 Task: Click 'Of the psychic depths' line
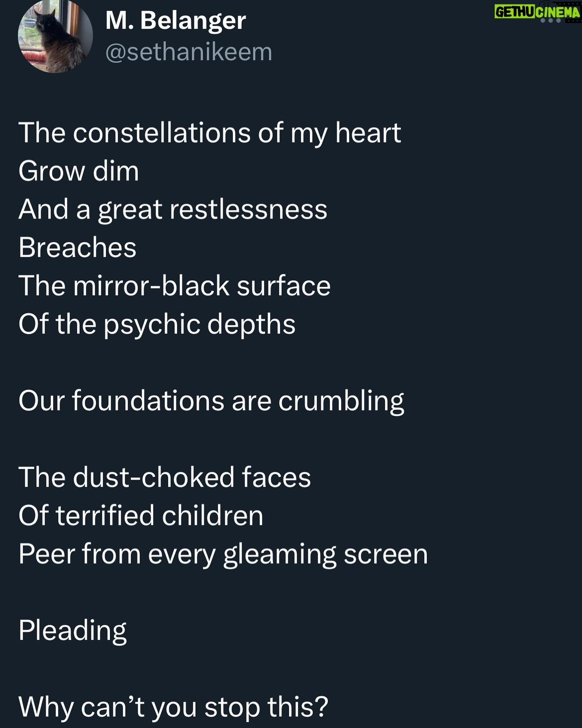point(157,324)
